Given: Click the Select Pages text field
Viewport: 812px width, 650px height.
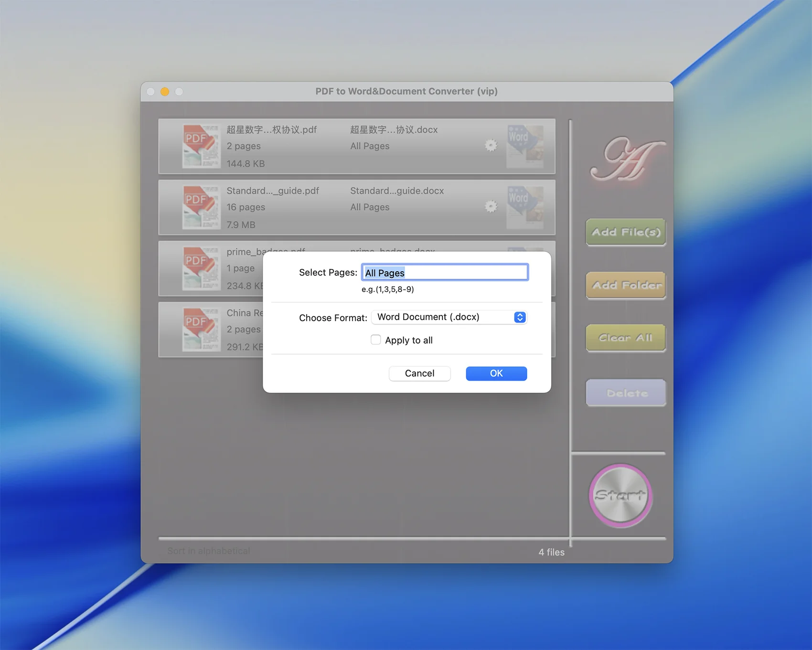Looking at the screenshot, I should [444, 273].
